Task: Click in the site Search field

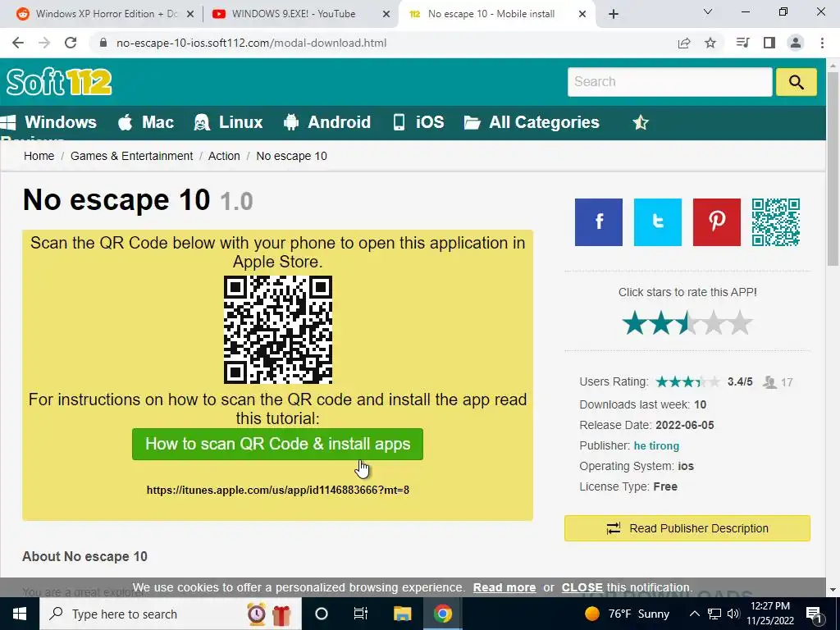Action: pos(669,82)
